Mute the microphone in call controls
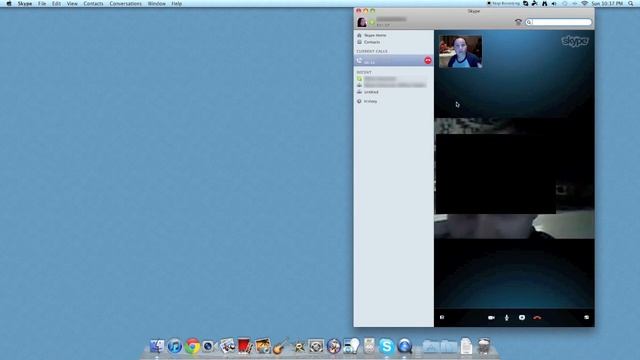Viewport: 640px width, 360px height. coord(507,318)
